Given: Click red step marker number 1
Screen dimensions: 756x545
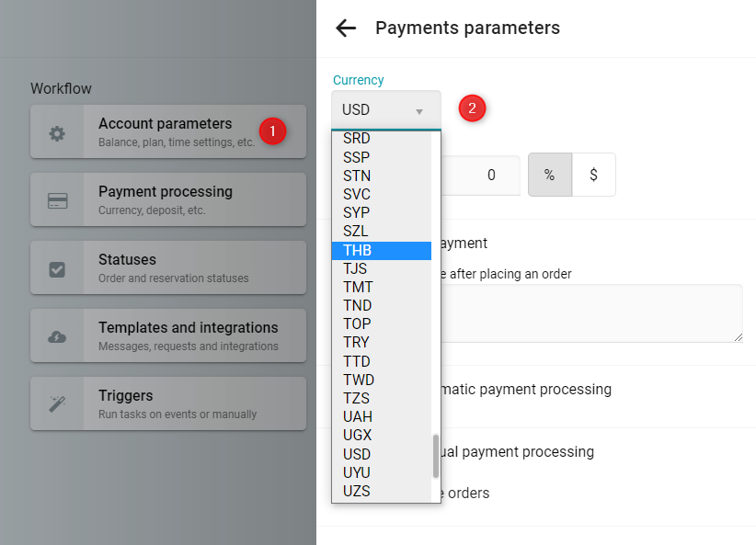Looking at the screenshot, I should (x=272, y=131).
